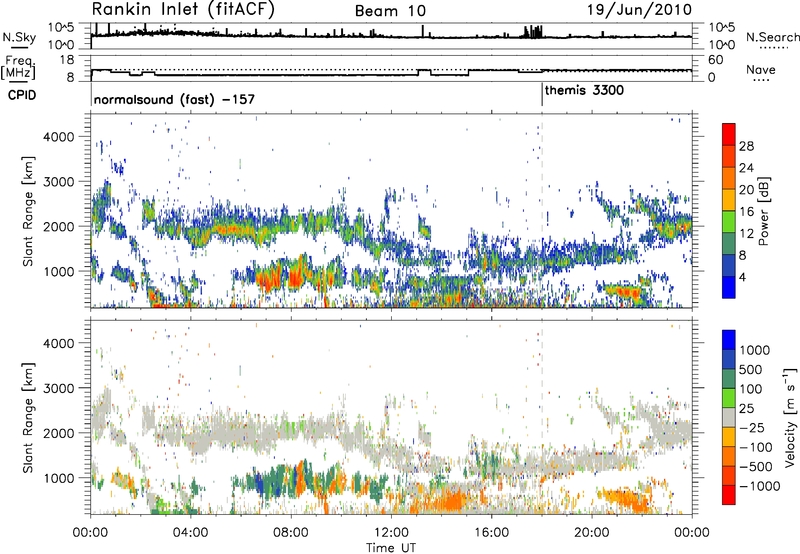Click the "Nave" legend label
Viewport: 800px width, 554px height.
pyautogui.click(x=761, y=70)
